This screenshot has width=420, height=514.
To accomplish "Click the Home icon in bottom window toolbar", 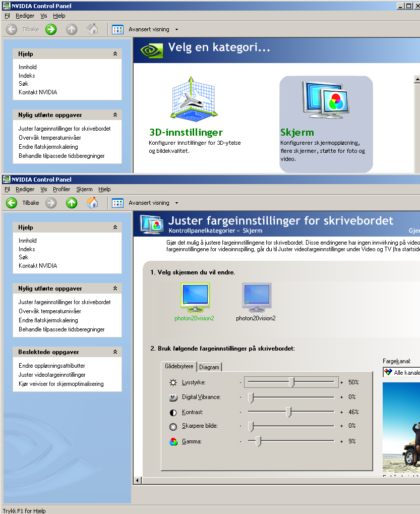I will point(92,203).
